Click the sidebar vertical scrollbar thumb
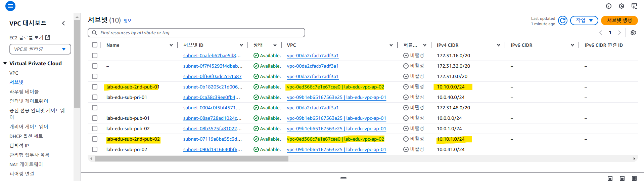 pyautogui.click(x=77, y=64)
